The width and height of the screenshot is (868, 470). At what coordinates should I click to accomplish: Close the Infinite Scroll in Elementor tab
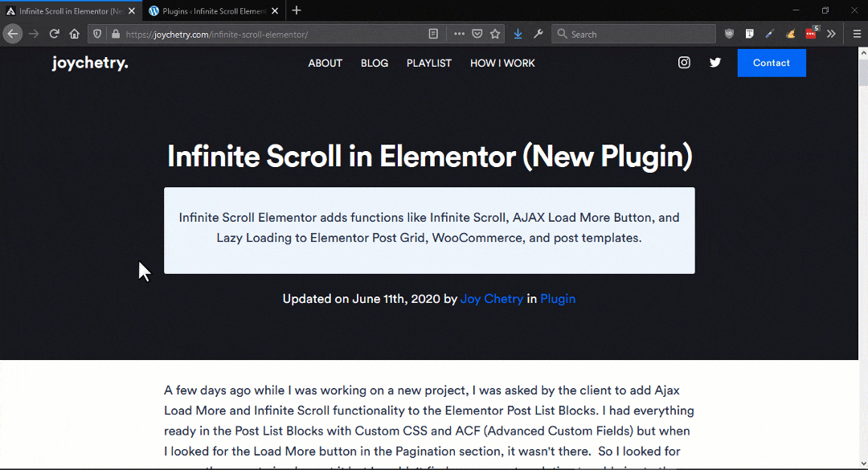(132, 10)
